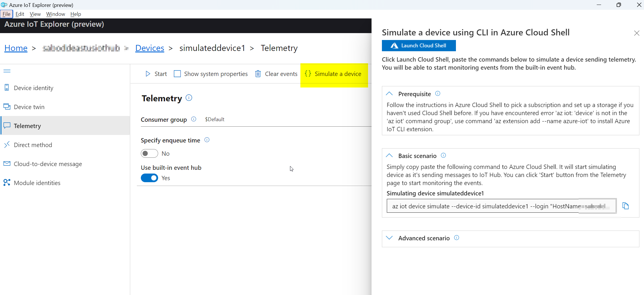644x295 pixels.
Task: Click the hamburger collapse navigation icon
Action: click(x=7, y=71)
